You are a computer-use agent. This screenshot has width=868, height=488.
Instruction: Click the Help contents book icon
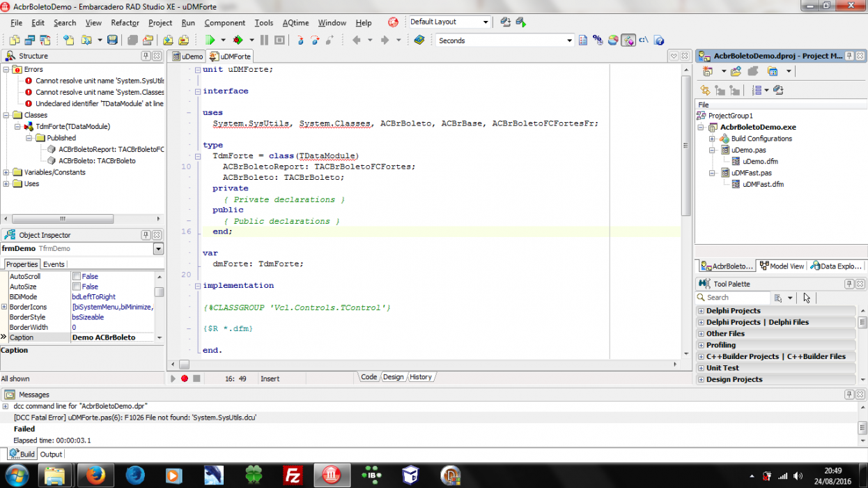419,40
